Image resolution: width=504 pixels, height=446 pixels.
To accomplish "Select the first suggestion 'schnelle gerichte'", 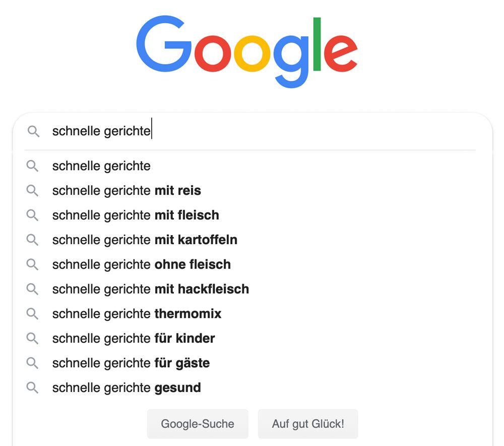I will tap(101, 166).
